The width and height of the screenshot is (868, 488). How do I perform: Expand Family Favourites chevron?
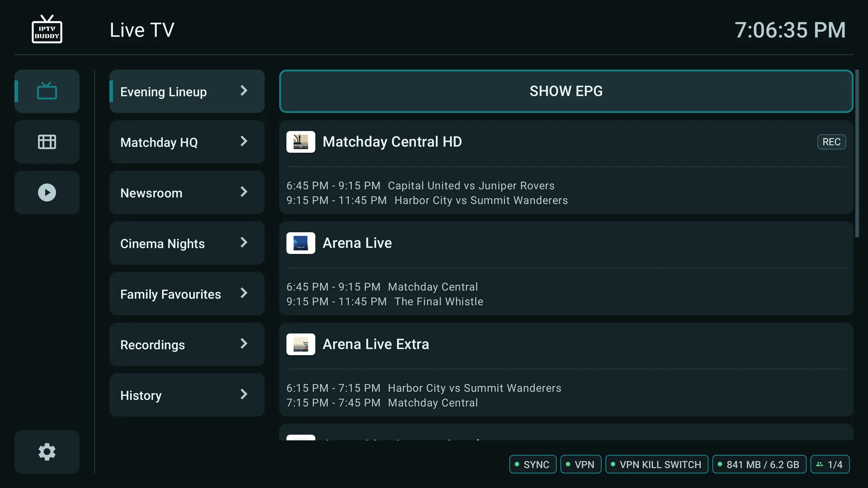pos(244,293)
